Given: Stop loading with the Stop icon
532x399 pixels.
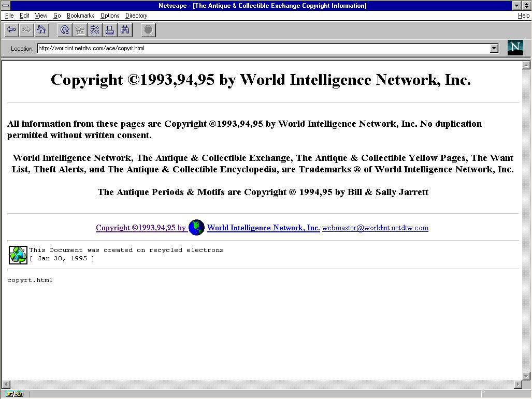Looking at the screenshot, I should pos(148,30).
